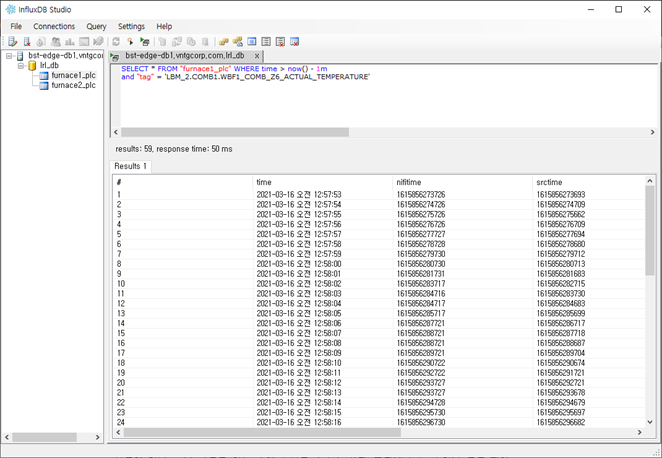
Task: Click the InfluxDB Studio snowflake title icon
Action: [x=10, y=9]
